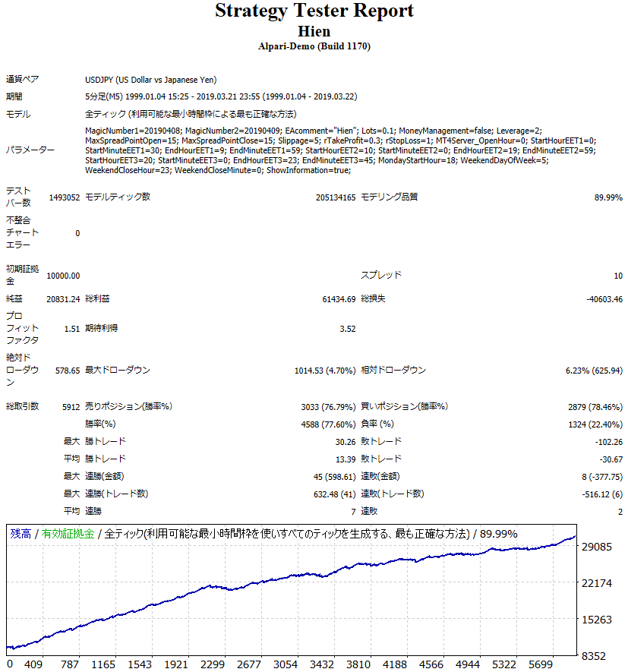Click the Strategy Tester Report title

coord(314,11)
